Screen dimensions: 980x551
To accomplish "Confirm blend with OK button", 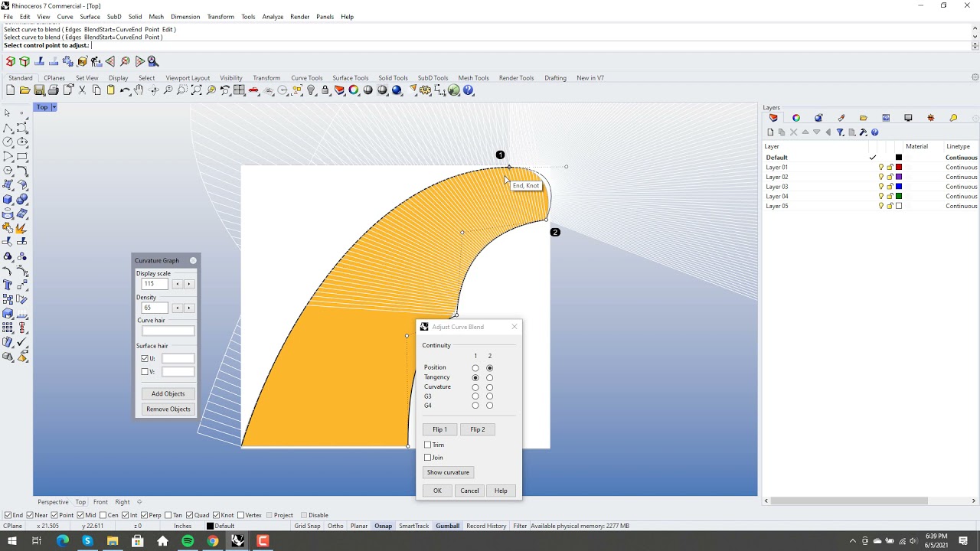I will click(x=437, y=491).
